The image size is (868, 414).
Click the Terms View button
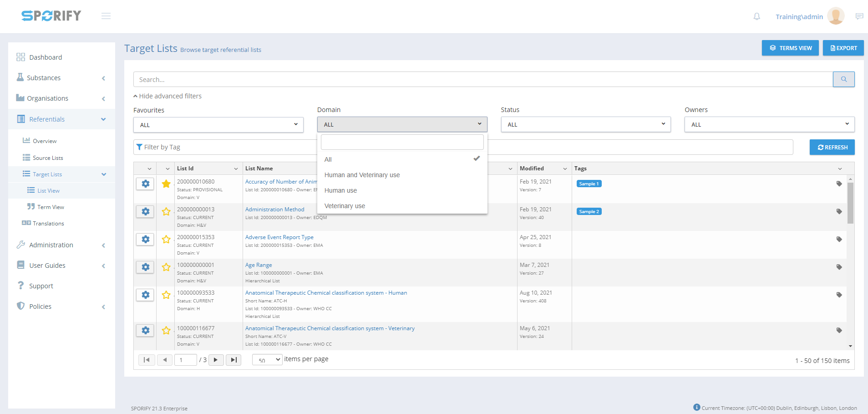tap(790, 48)
